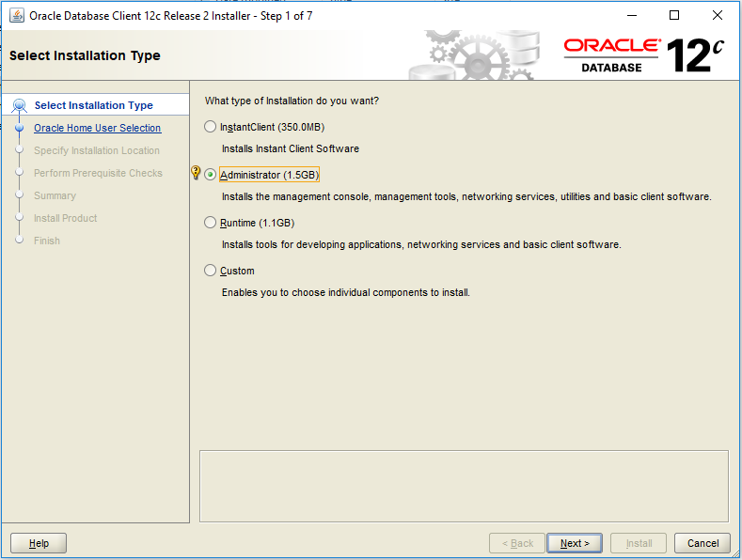The width and height of the screenshot is (742, 560).
Task: Click the Perform Prerequisite Checks step
Action: pyautogui.click(x=98, y=173)
